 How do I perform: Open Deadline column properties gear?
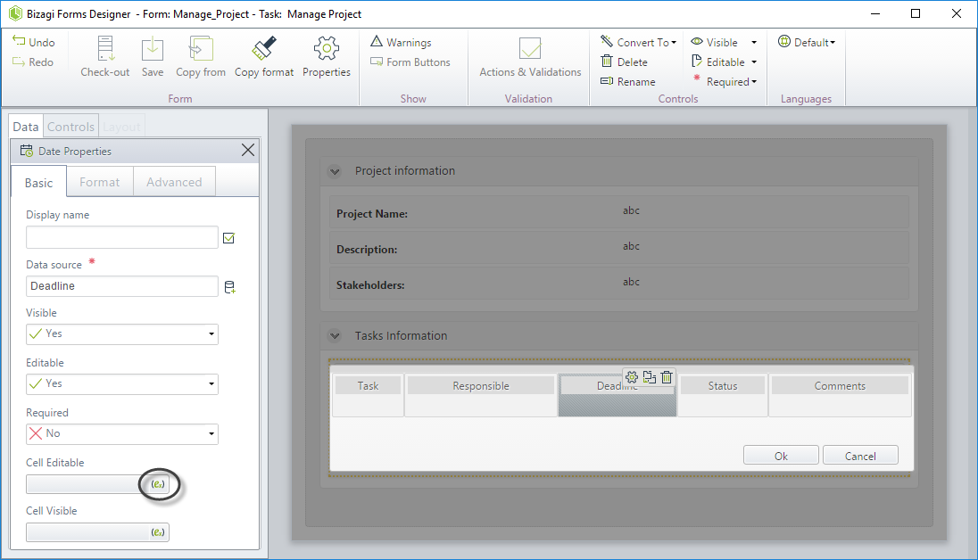pos(631,377)
